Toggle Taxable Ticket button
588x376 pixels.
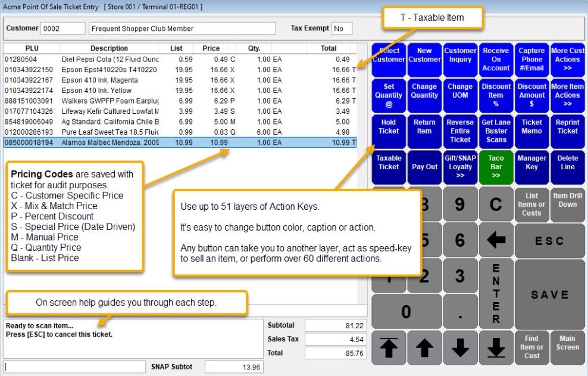click(389, 167)
